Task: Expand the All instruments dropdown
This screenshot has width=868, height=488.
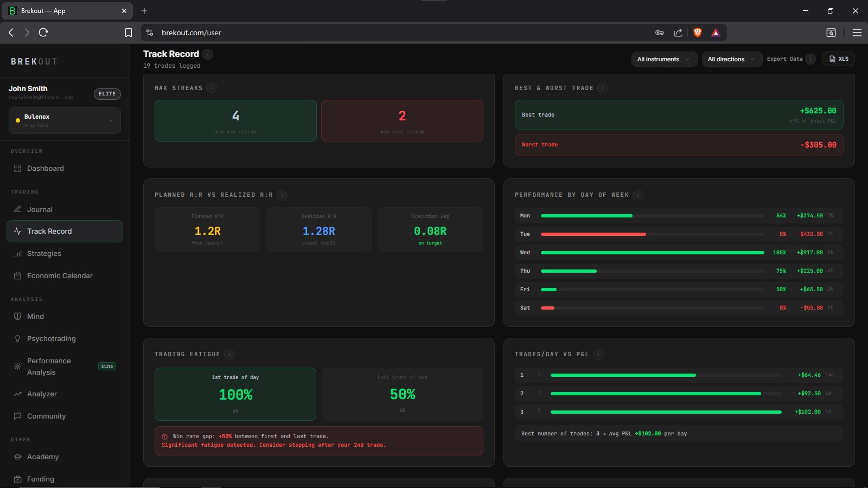Action: (x=664, y=59)
